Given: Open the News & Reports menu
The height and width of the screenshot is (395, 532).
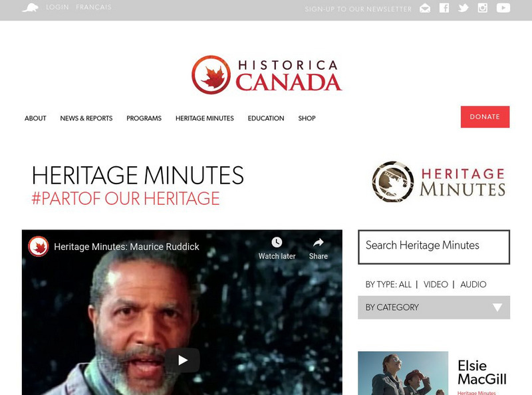Looking at the screenshot, I should [x=86, y=118].
